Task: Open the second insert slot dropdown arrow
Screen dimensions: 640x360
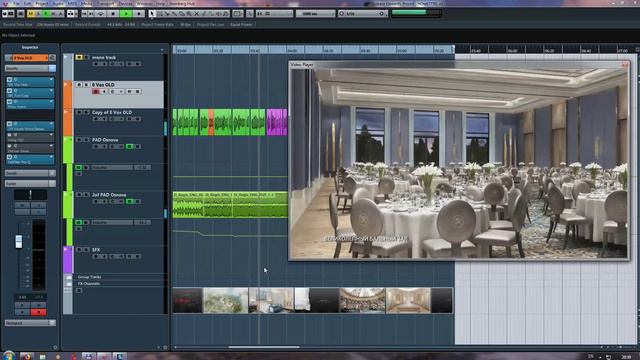Action: [x=51, y=91]
